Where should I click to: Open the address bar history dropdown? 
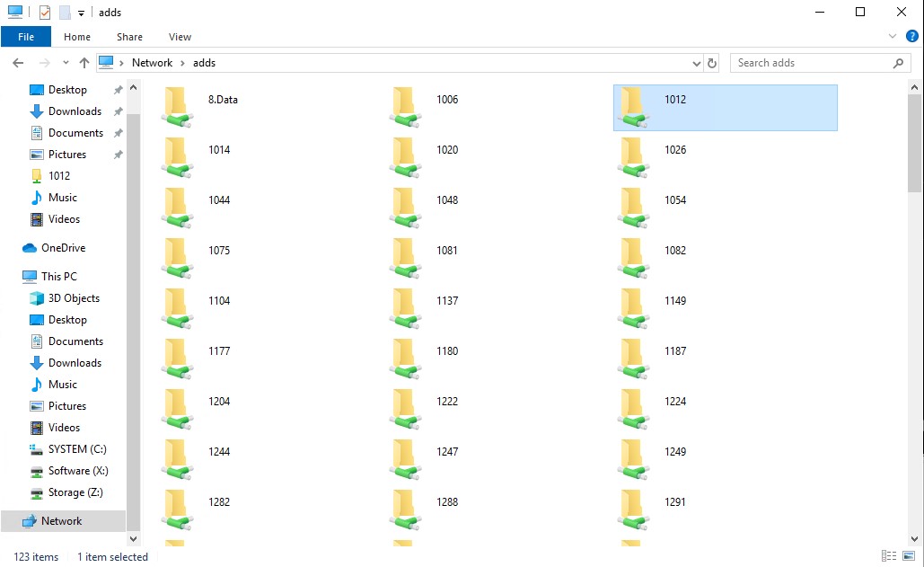click(697, 63)
